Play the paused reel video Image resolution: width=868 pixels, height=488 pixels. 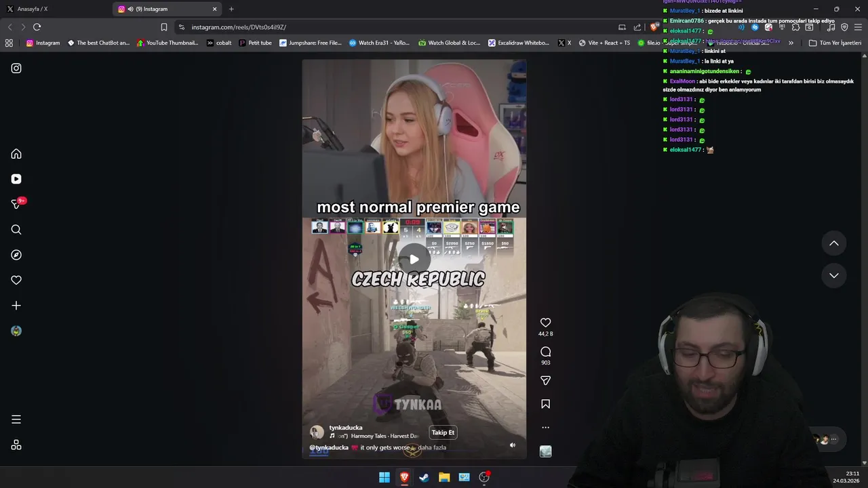(x=414, y=260)
